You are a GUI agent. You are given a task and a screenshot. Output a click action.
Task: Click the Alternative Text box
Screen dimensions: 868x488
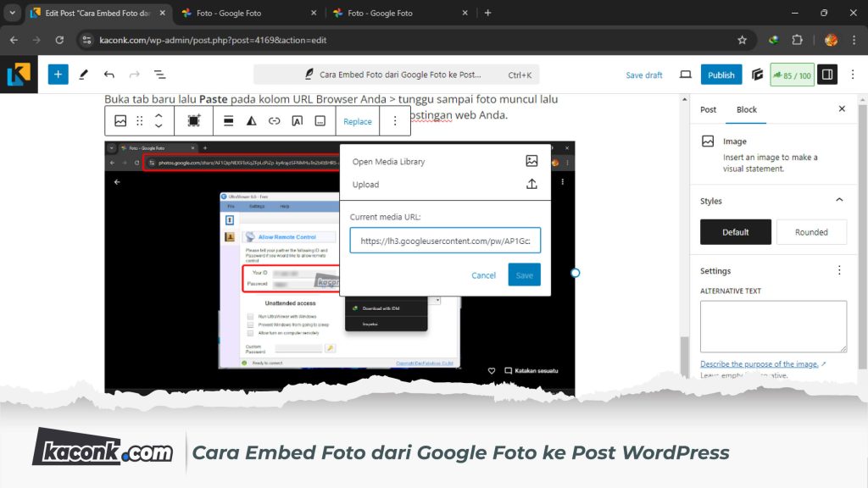click(773, 326)
